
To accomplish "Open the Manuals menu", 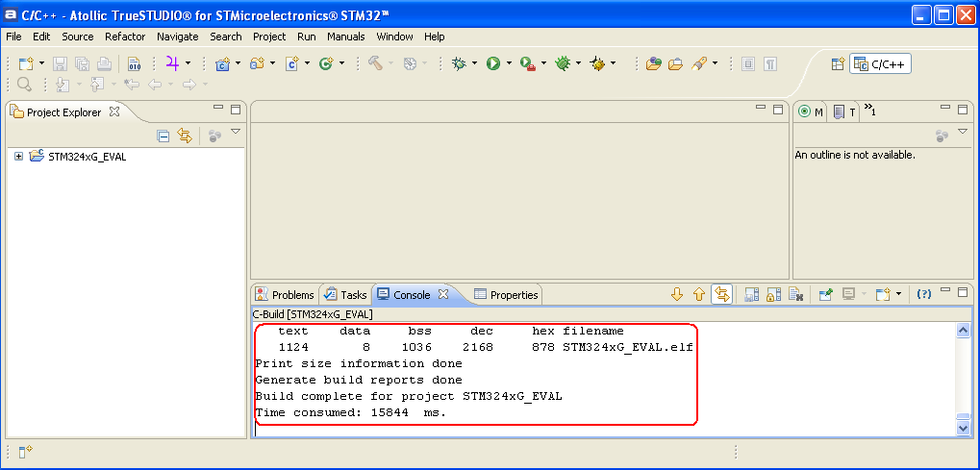I will (x=345, y=37).
